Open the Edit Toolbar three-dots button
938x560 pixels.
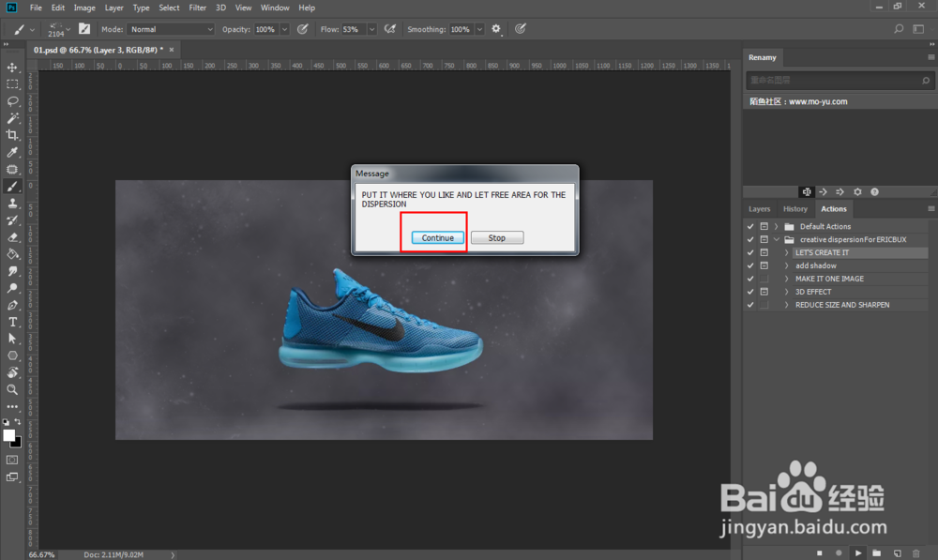point(12,406)
